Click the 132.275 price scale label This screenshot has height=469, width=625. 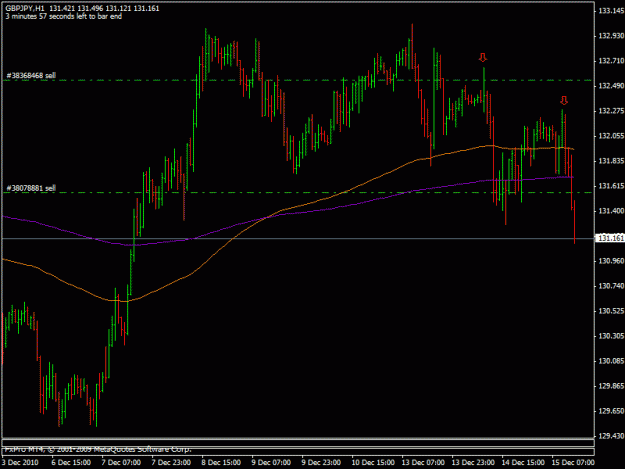(611, 111)
